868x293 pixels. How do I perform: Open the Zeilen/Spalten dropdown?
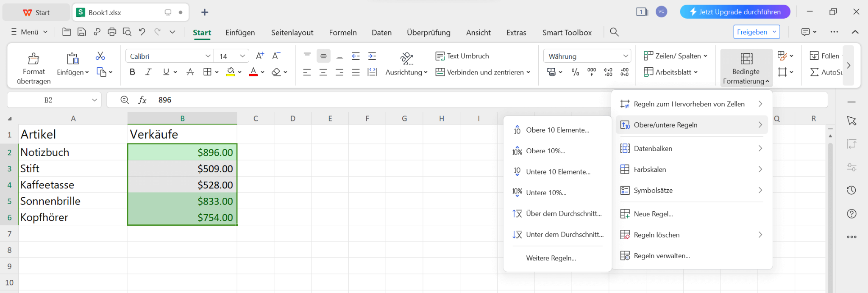pos(675,56)
